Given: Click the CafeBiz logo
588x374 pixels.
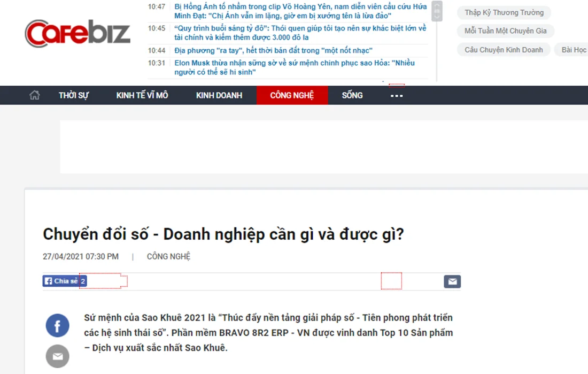Looking at the screenshot, I should [x=78, y=33].
